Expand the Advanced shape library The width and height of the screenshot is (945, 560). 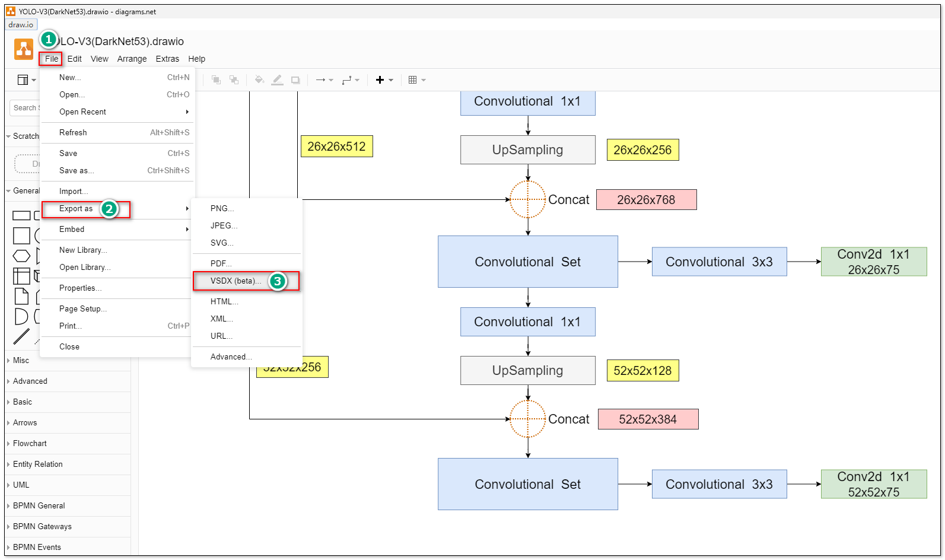click(x=68, y=381)
